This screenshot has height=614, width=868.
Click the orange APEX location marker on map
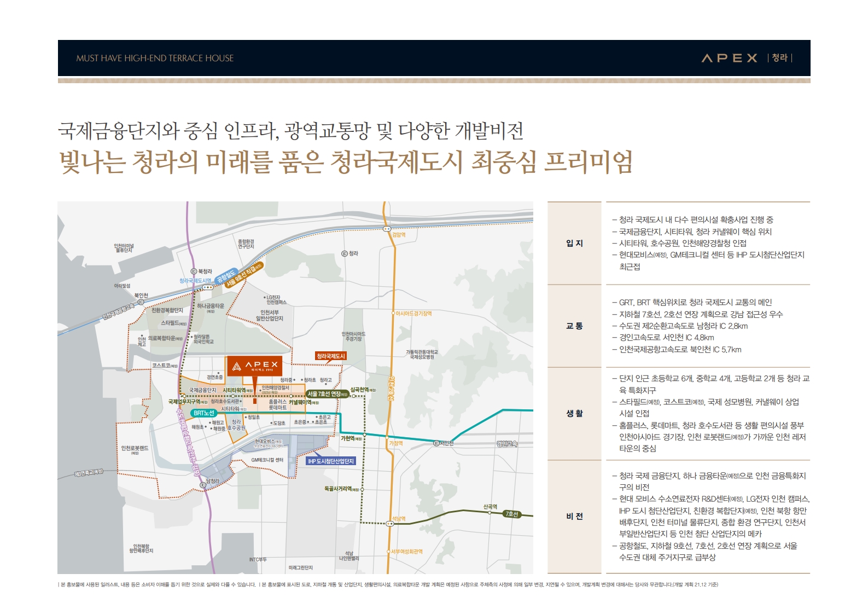(255, 366)
